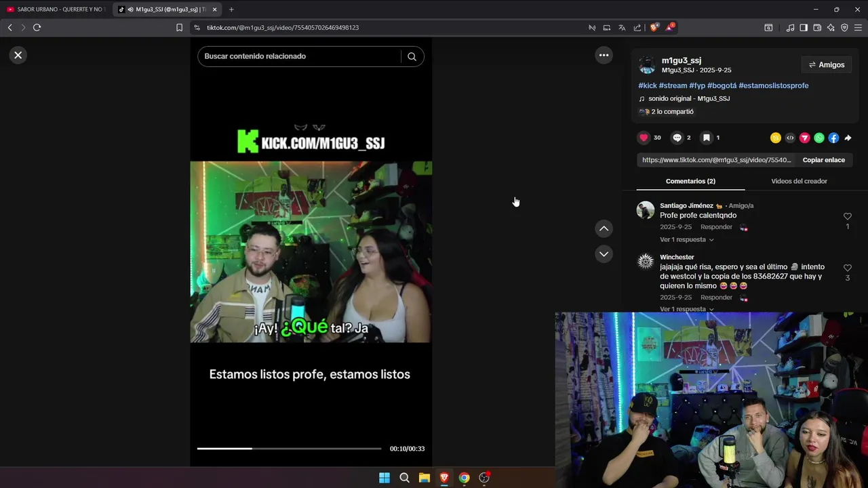Switch to 'Comentarios (2)' tab

pyautogui.click(x=690, y=181)
